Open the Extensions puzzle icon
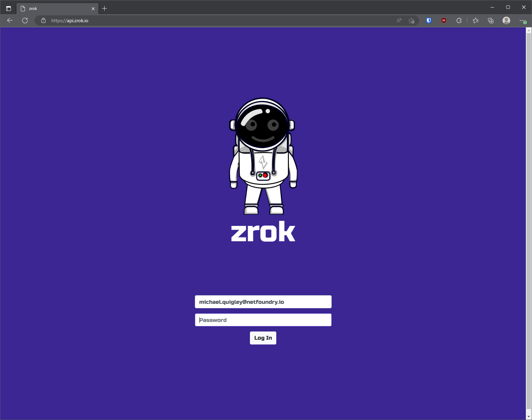 (x=459, y=21)
